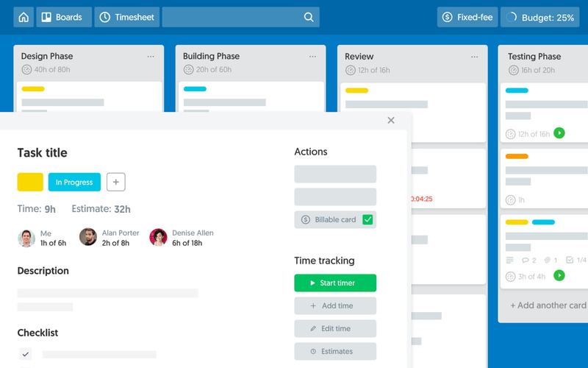This screenshot has width=588, height=368.
Task: Open the Estimates button
Action: click(x=335, y=352)
